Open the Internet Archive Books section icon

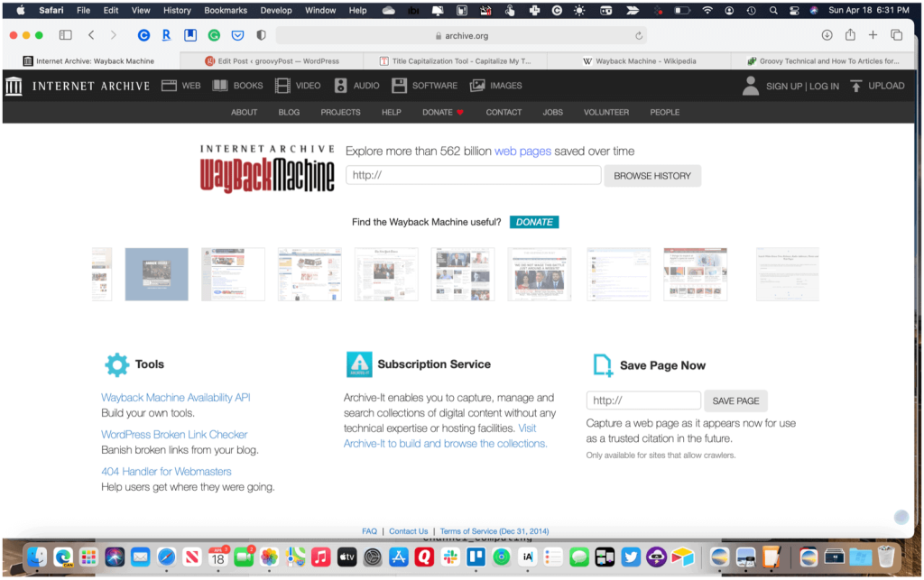(x=220, y=86)
